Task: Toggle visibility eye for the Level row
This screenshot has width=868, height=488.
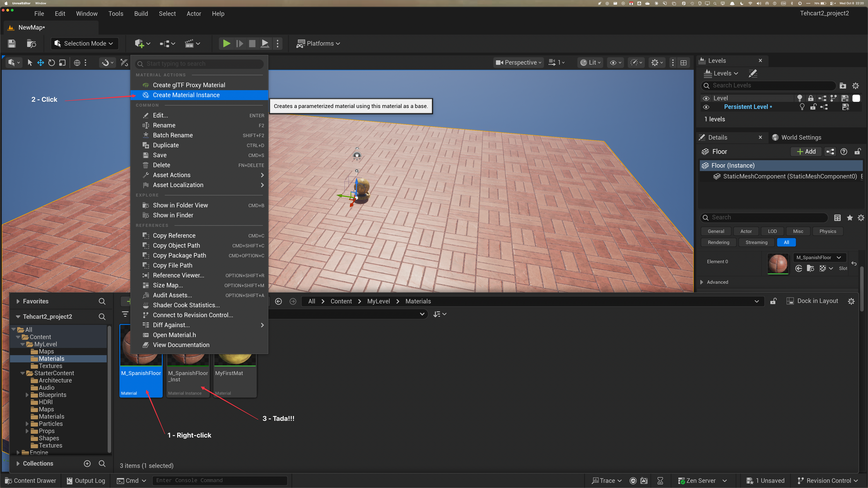Action: coord(706,98)
